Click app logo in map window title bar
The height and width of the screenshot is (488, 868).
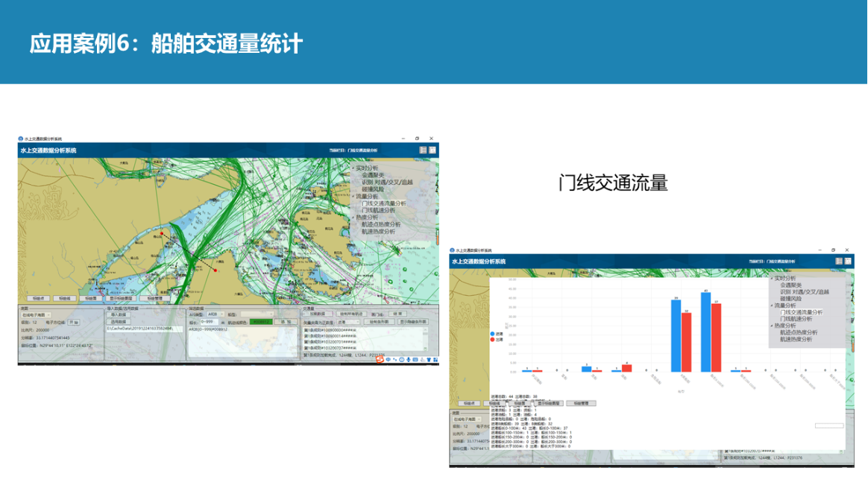click(22, 139)
